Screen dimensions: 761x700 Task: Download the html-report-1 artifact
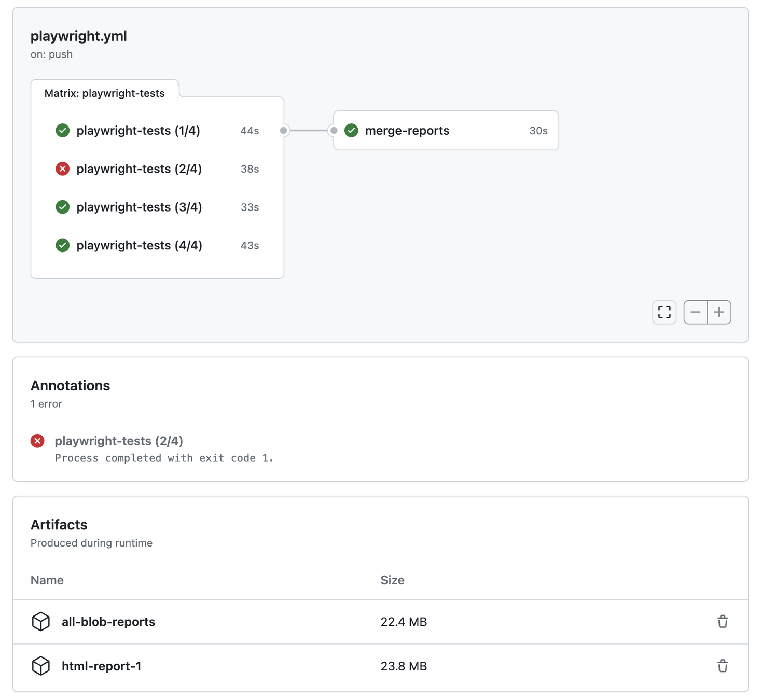click(x=102, y=666)
